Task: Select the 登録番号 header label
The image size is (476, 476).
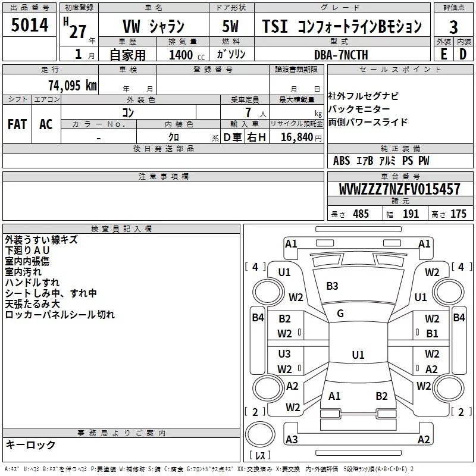Action: [x=213, y=70]
